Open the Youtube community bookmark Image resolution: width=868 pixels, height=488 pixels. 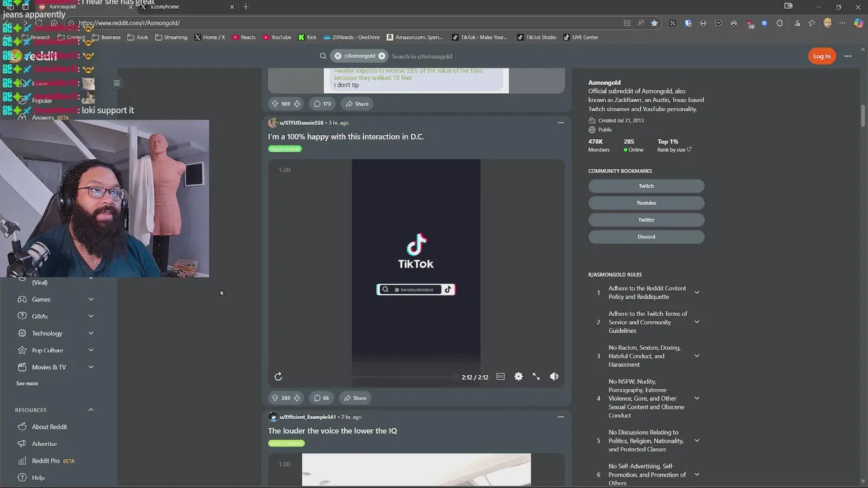pyautogui.click(x=646, y=203)
